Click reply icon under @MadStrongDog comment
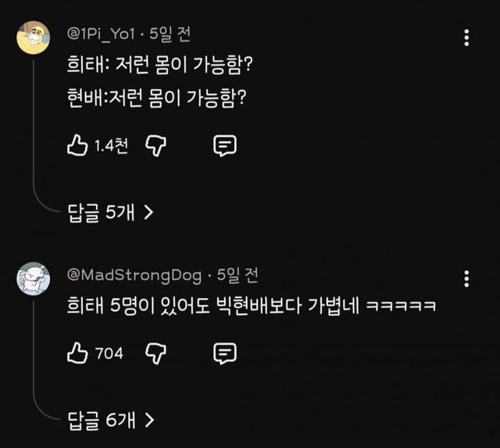The width and height of the screenshot is (500, 448). 225,354
